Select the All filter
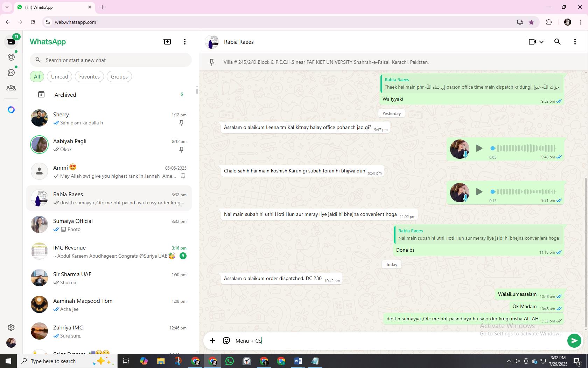Viewport: 588px width, 368px height. coord(37,77)
